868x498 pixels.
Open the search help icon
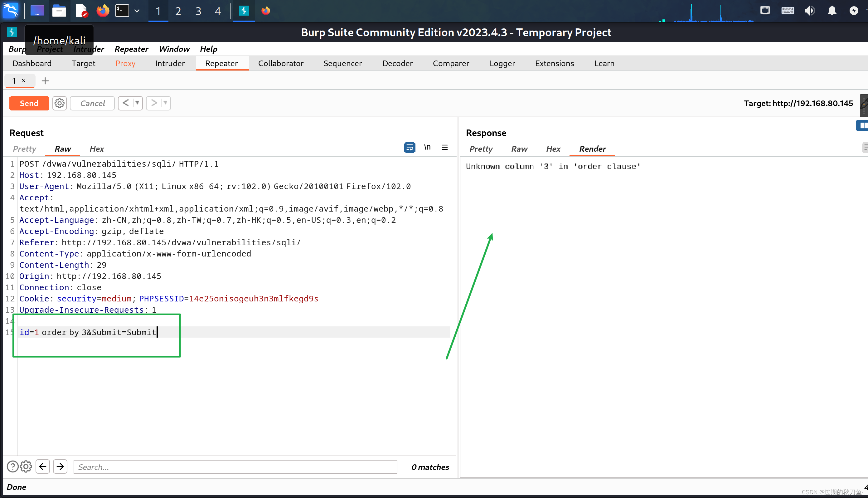pos(13,466)
